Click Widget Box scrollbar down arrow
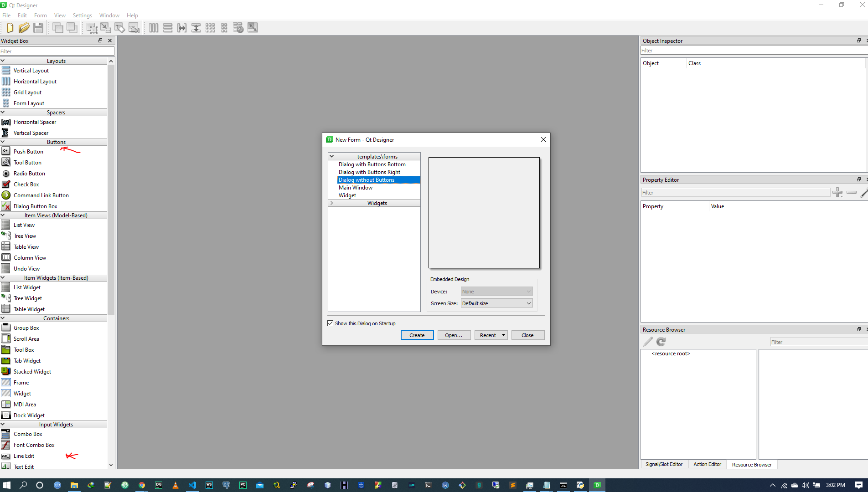 (111, 465)
